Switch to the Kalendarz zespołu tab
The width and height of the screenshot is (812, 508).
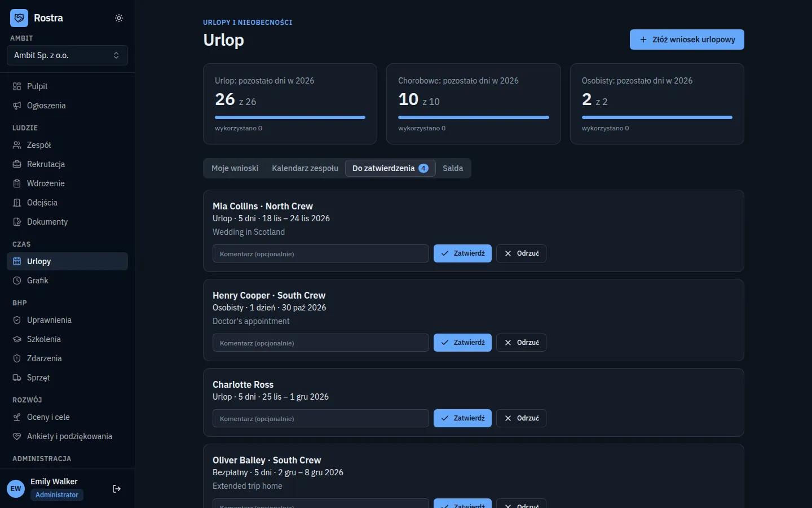305,168
